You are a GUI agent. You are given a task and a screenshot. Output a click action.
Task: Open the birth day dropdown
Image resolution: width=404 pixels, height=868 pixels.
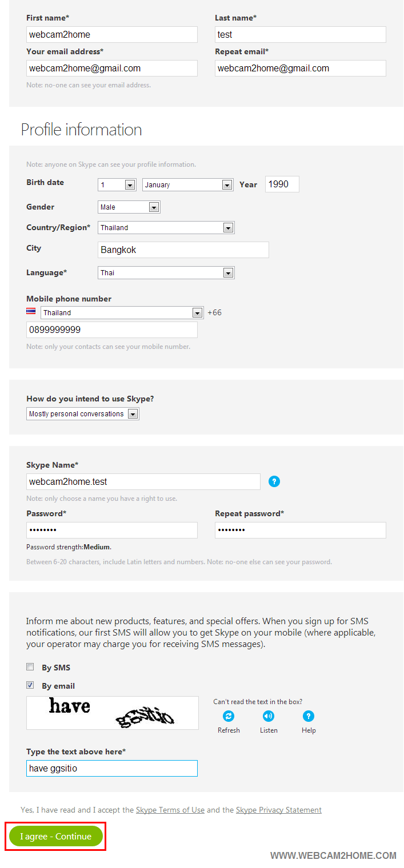117,185
